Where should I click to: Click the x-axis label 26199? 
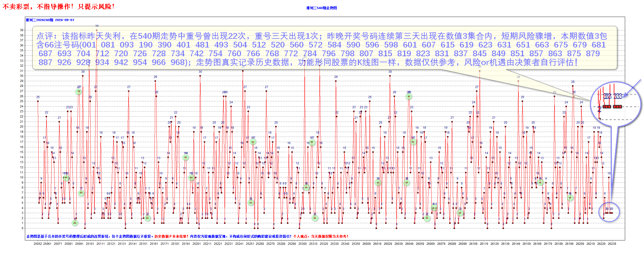[x=569, y=244]
